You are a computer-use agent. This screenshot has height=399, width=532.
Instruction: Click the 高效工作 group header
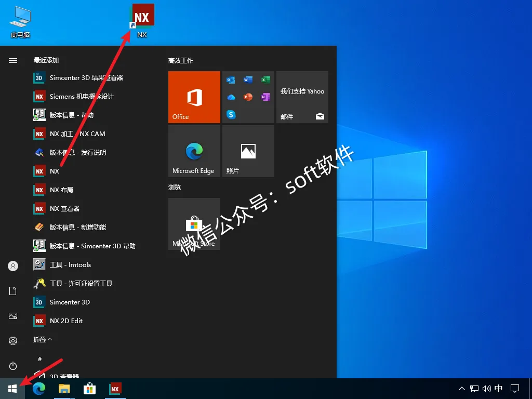(181, 61)
